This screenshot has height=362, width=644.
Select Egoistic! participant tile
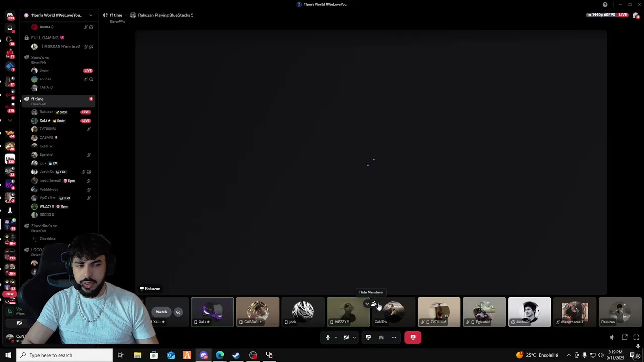pyautogui.click(x=484, y=312)
